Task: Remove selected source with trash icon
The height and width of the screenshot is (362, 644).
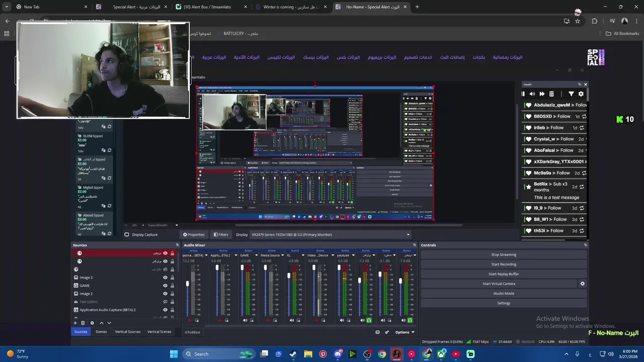Action: tap(83, 323)
